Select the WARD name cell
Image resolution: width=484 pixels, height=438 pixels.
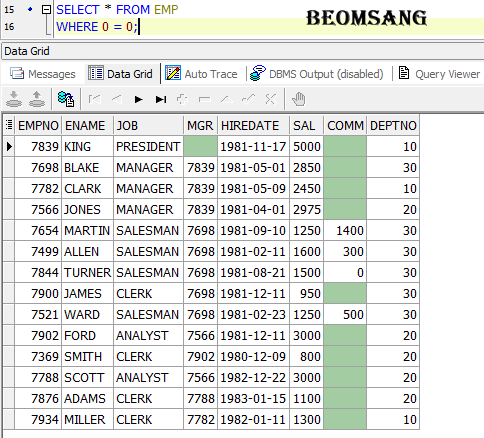88,314
